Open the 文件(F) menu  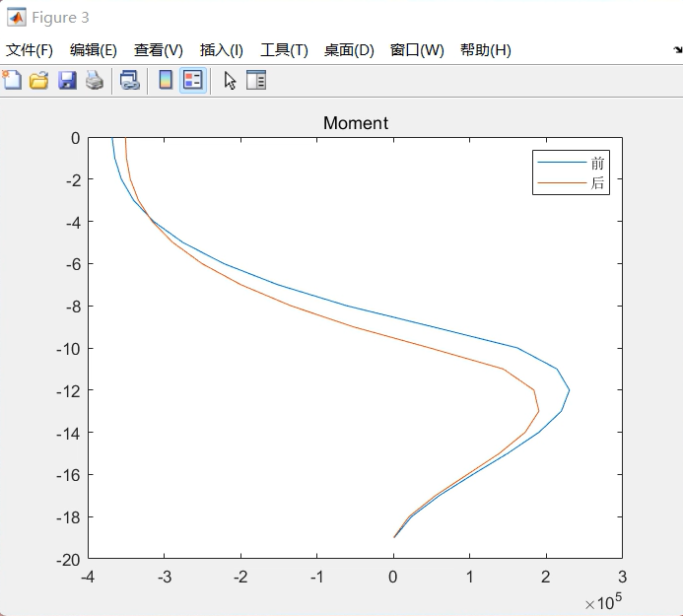(30, 50)
